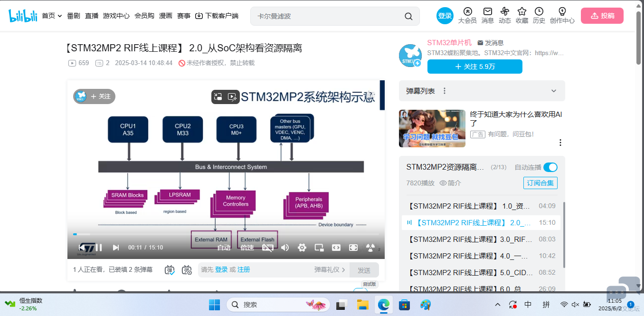
Task: Click the small-window icon atop video
Action: pyautogui.click(x=218, y=96)
